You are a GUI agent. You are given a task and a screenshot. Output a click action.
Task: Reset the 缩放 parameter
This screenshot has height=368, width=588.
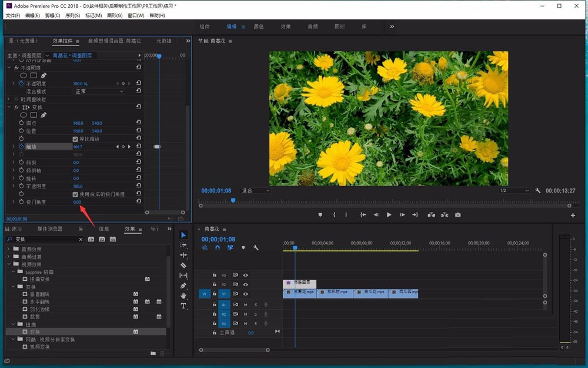pos(138,147)
